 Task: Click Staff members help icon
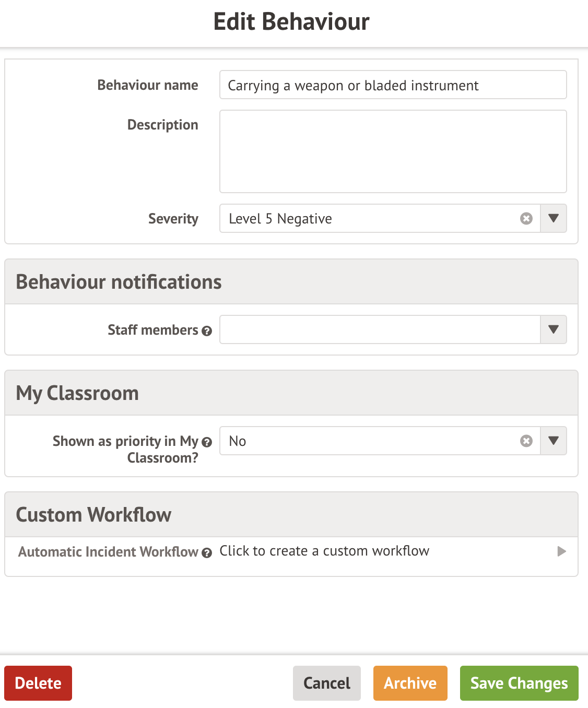207,331
